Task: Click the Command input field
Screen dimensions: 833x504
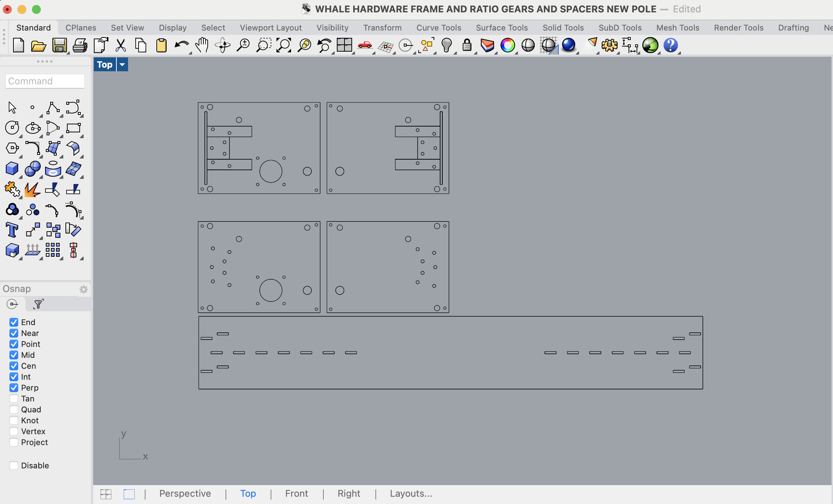Action: click(45, 81)
